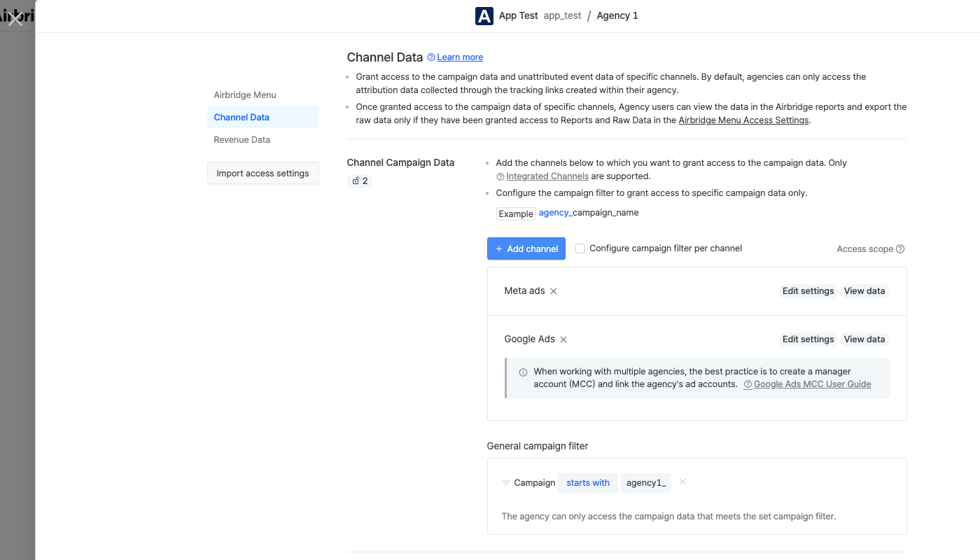Click the info icon in MCC notice
Viewport: 980px width, 560px height.
[523, 372]
